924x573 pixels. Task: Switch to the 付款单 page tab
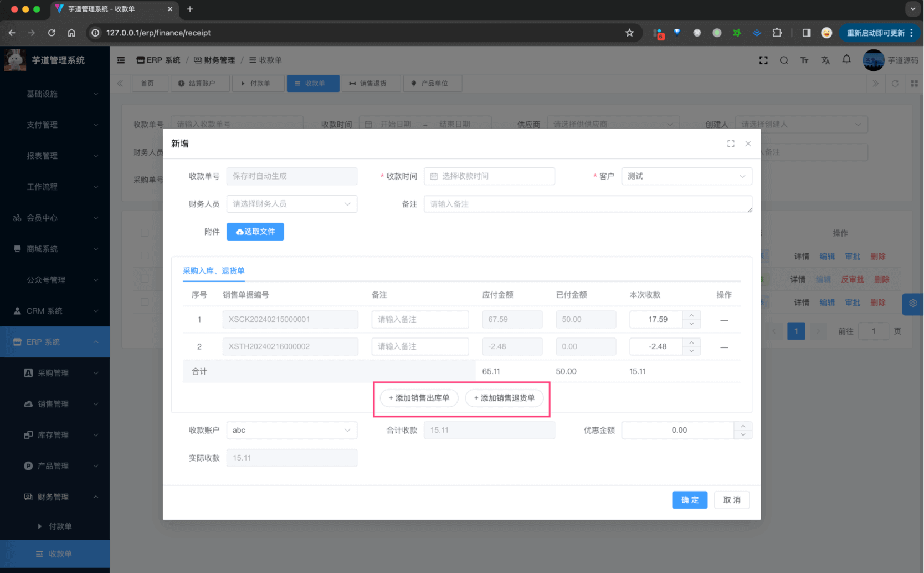pos(255,83)
